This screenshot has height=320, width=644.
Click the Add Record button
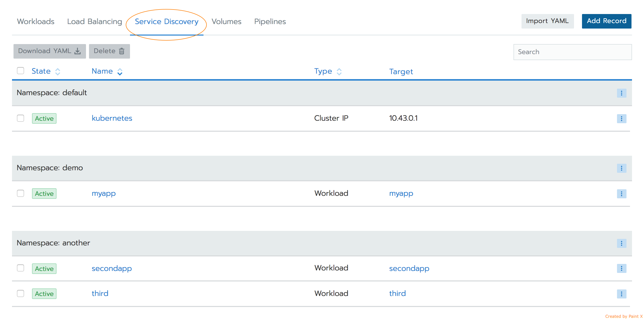(606, 21)
